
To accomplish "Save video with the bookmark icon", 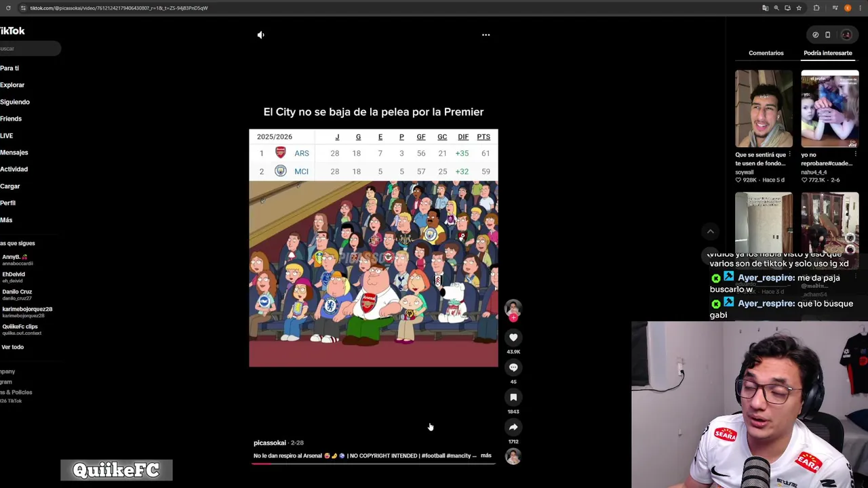I will coord(513,397).
